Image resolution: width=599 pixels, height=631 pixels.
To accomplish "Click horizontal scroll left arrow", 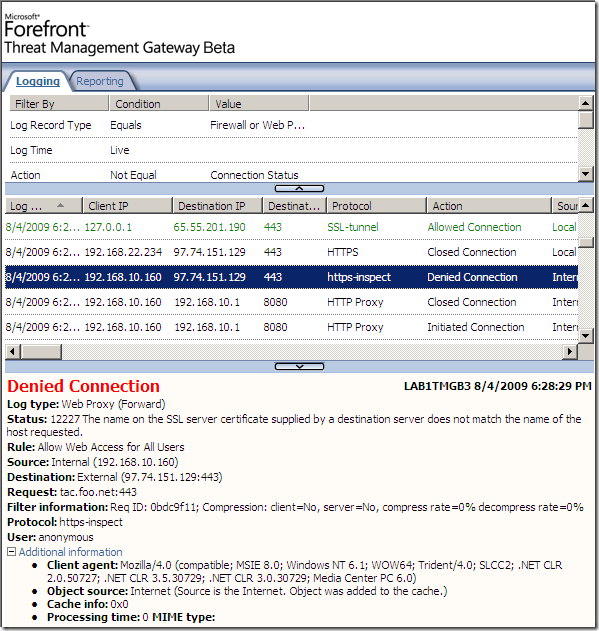I will coord(12,352).
